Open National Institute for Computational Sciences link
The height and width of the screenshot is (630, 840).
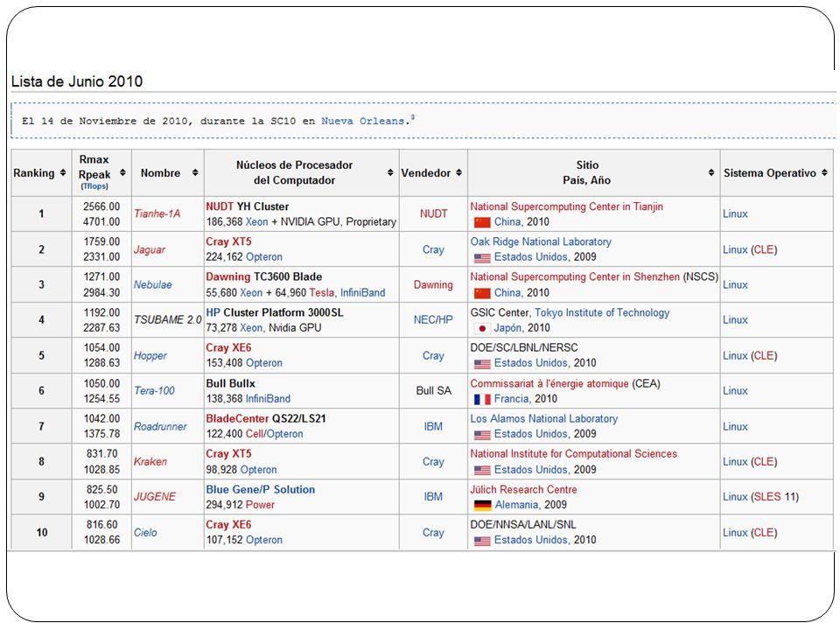(573, 454)
